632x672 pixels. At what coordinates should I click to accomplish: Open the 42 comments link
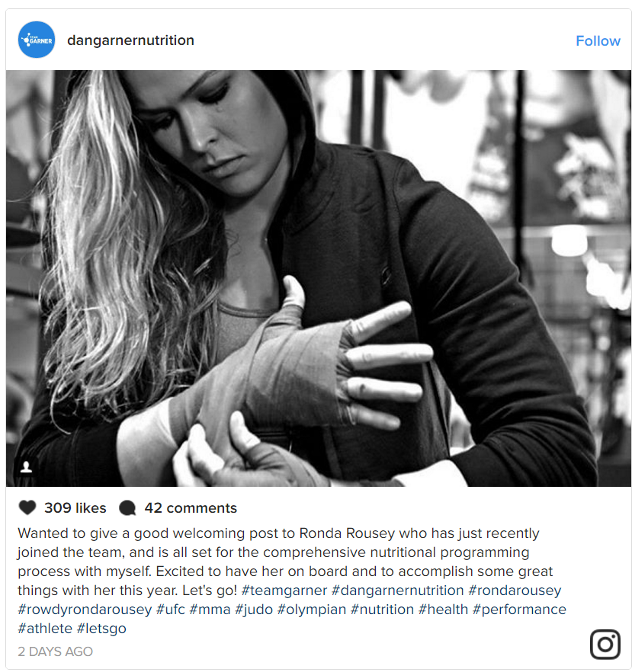click(191, 508)
